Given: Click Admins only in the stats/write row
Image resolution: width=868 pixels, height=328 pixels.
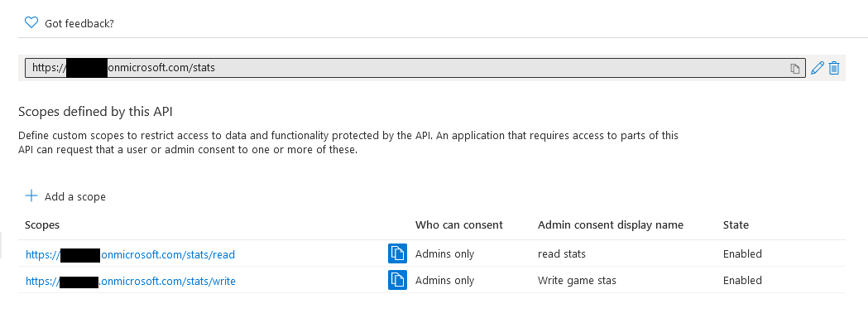Looking at the screenshot, I should tap(444, 280).
